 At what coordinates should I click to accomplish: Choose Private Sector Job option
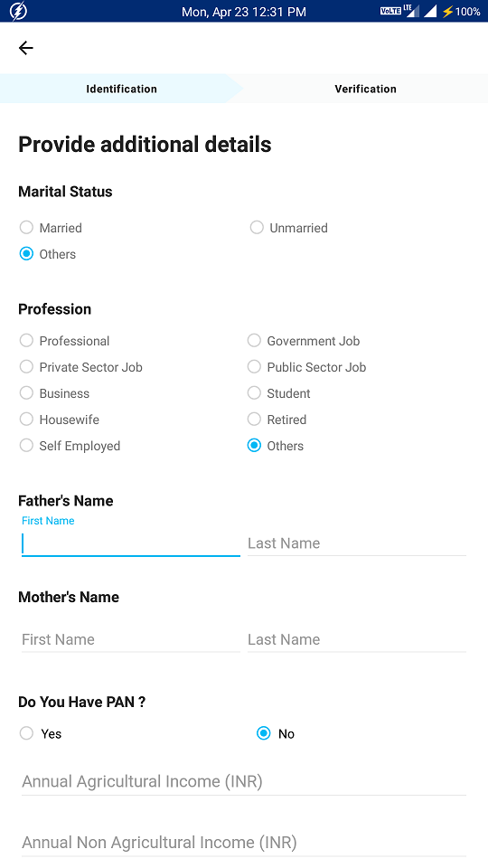coord(80,368)
